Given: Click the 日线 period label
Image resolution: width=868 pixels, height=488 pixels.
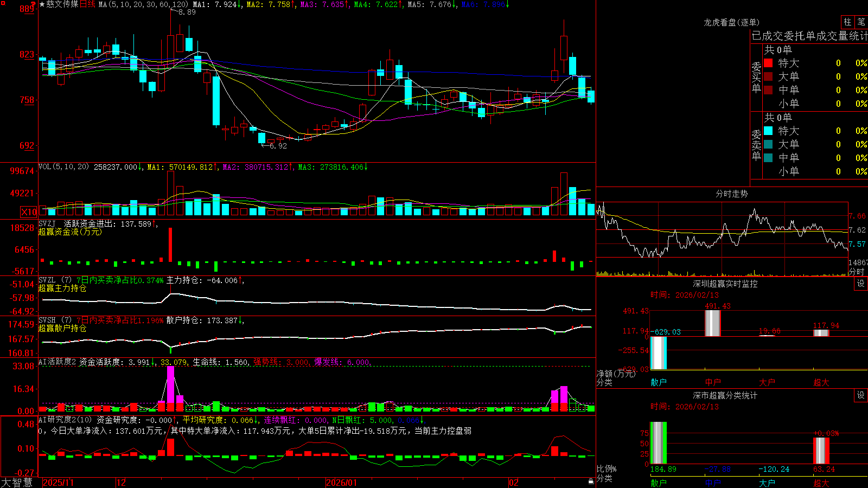Looking at the screenshot, I should pyautogui.click(x=88, y=4).
